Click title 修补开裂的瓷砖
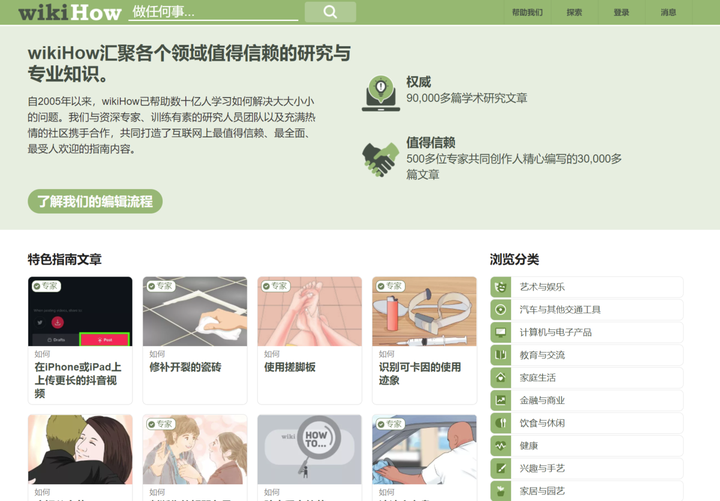The height and width of the screenshot is (501, 720). (186, 367)
